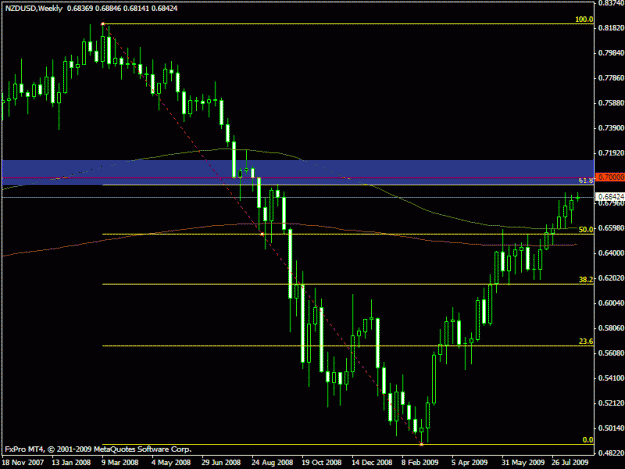Image resolution: width=625 pixels, height=469 pixels.
Task: Click the 26 Jul 2009 date label
Action: [570, 463]
